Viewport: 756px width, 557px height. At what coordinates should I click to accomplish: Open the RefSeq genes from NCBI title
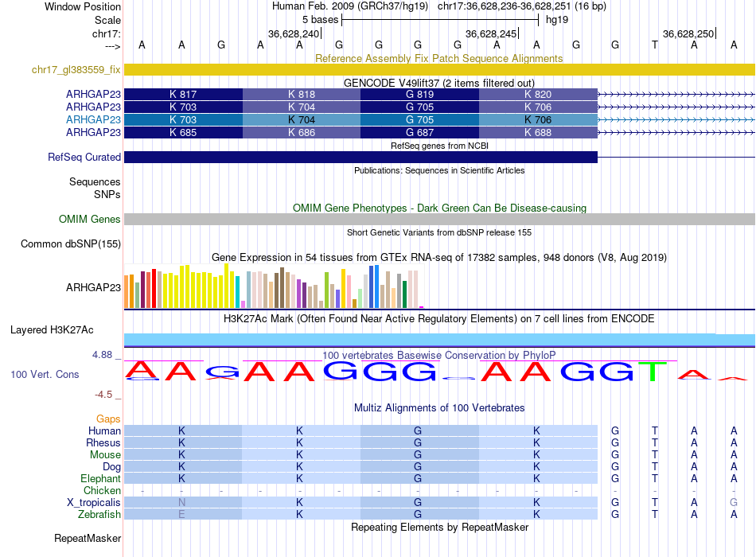click(439, 146)
